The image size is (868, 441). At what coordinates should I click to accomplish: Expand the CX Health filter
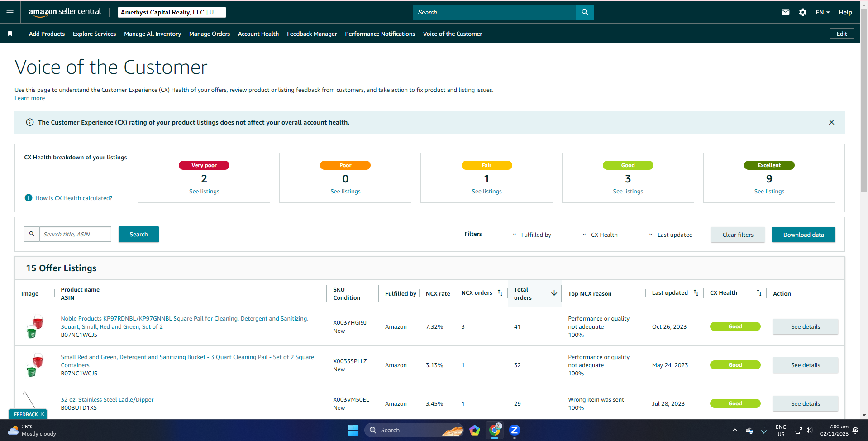(600, 235)
